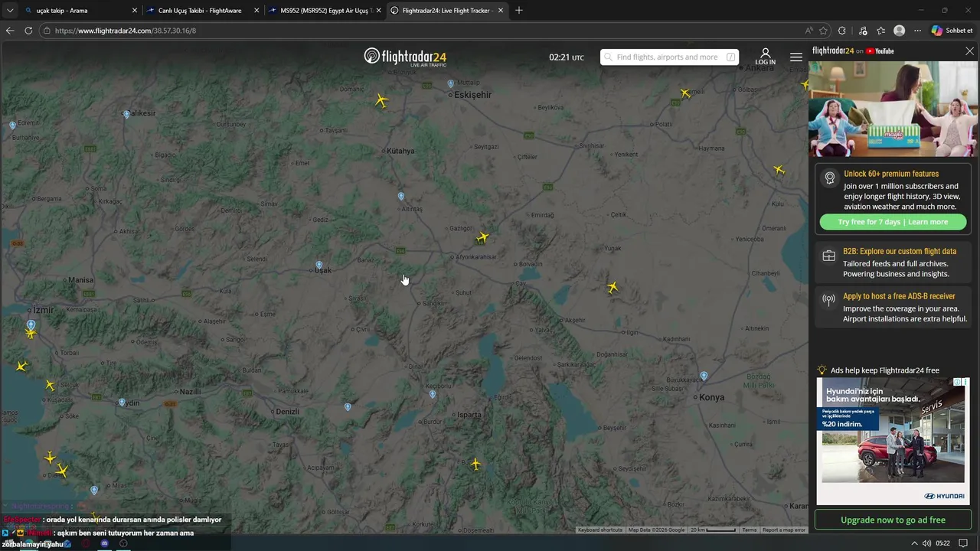Screen dimensions: 980x551
Task: Click Report a map error
Action: [x=784, y=530]
